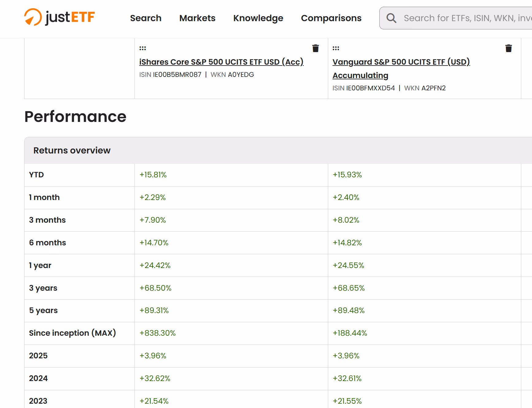Click the iShares YTD value +15.81%

153,175
